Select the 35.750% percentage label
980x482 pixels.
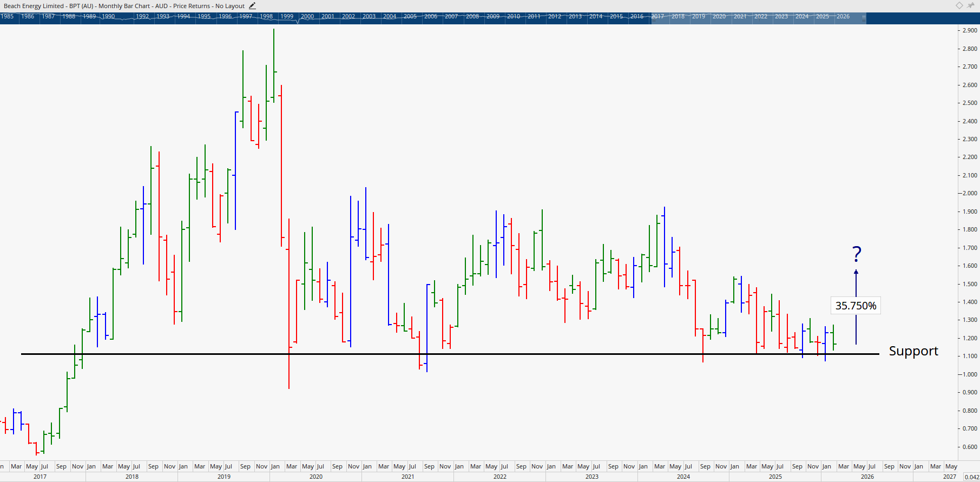(856, 306)
